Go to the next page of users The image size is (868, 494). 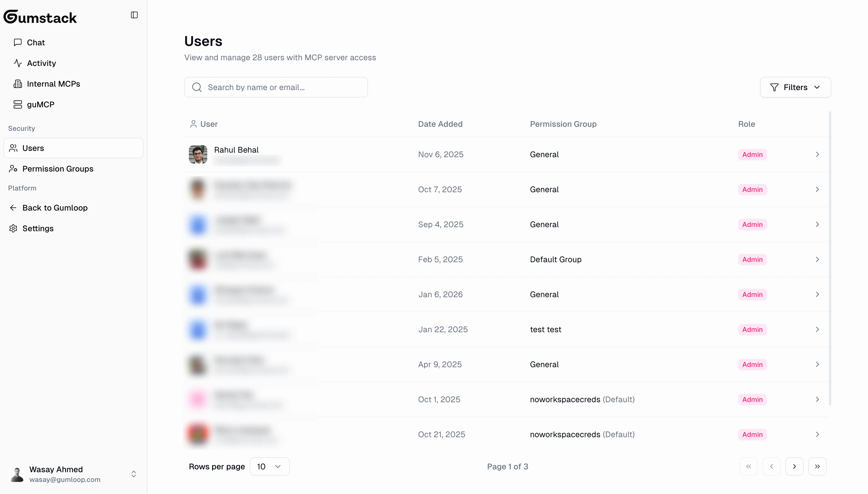(794, 466)
